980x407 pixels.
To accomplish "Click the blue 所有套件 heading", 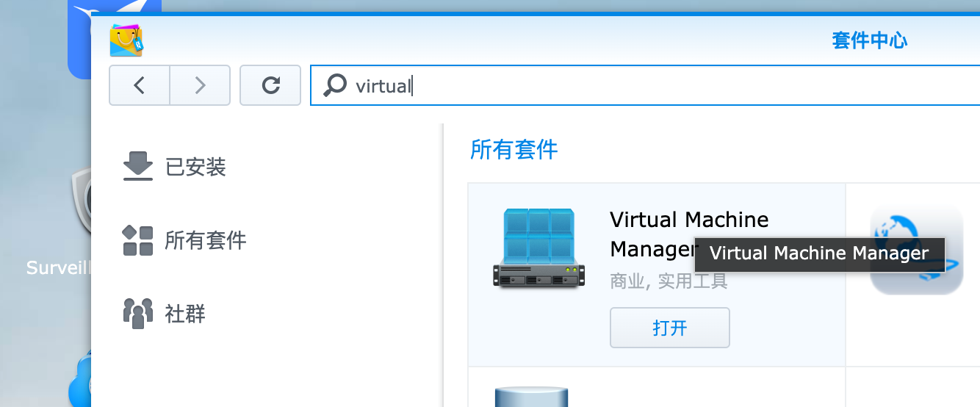I will pyautogui.click(x=514, y=150).
